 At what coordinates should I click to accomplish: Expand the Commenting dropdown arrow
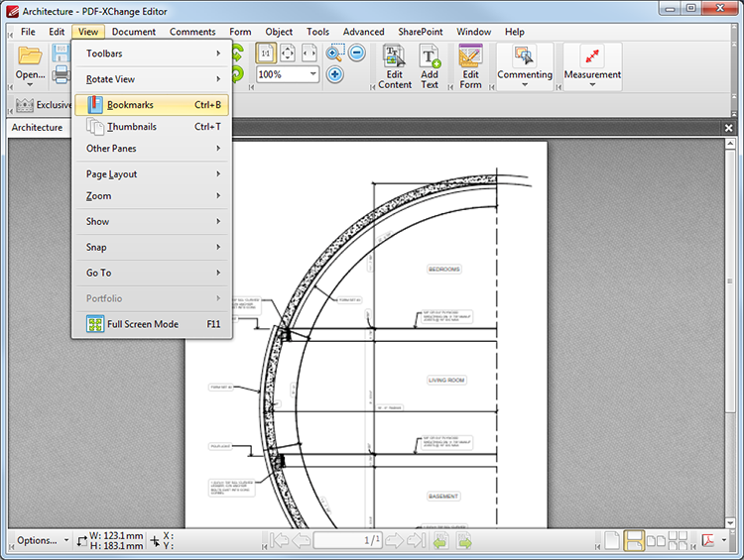(525, 85)
